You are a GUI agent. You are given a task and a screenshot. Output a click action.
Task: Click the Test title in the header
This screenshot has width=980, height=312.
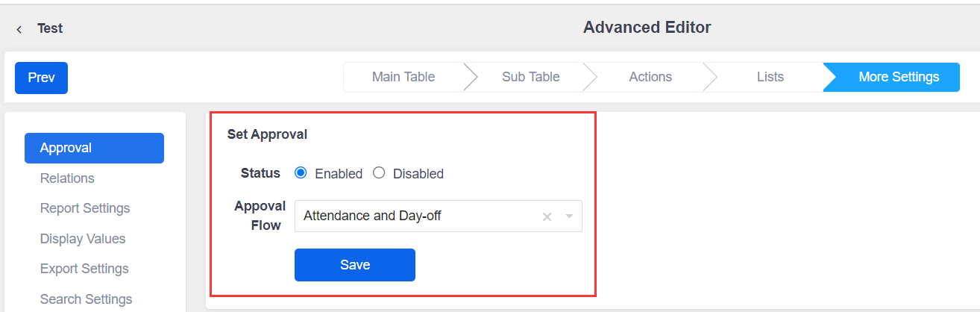[x=50, y=29]
